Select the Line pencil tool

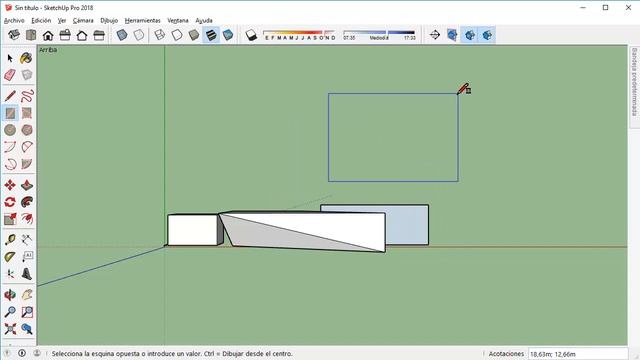coord(10,96)
